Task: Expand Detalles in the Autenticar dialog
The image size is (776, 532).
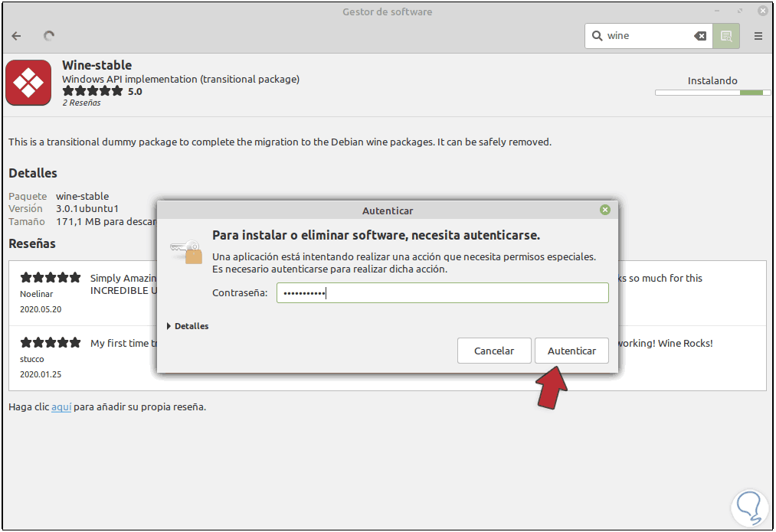Action: pyautogui.click(x=188, y=326)
